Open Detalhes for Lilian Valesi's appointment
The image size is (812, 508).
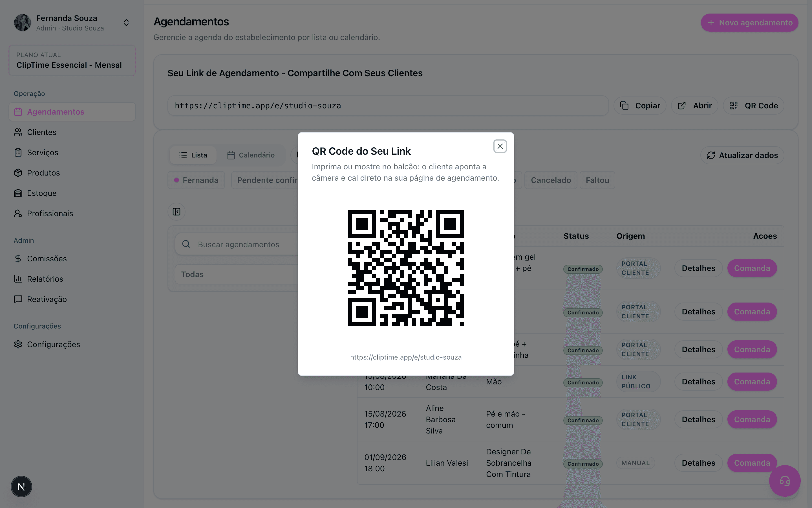click(x=698, y=463)
